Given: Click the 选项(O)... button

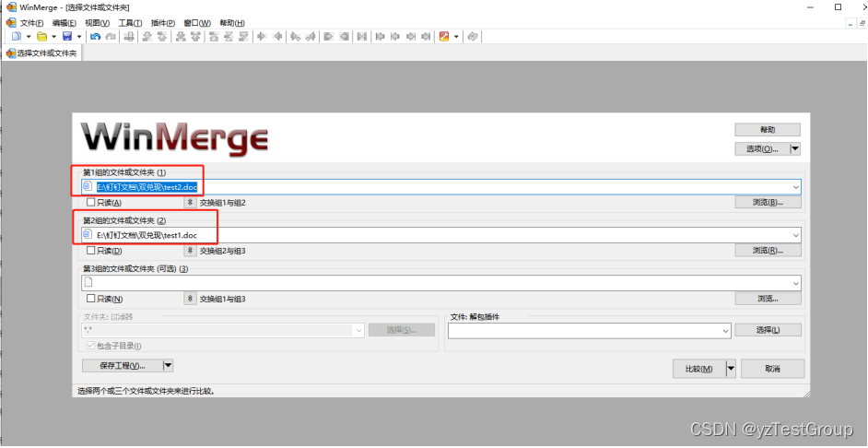Looking at the screenshot, I should coord(762,148).
